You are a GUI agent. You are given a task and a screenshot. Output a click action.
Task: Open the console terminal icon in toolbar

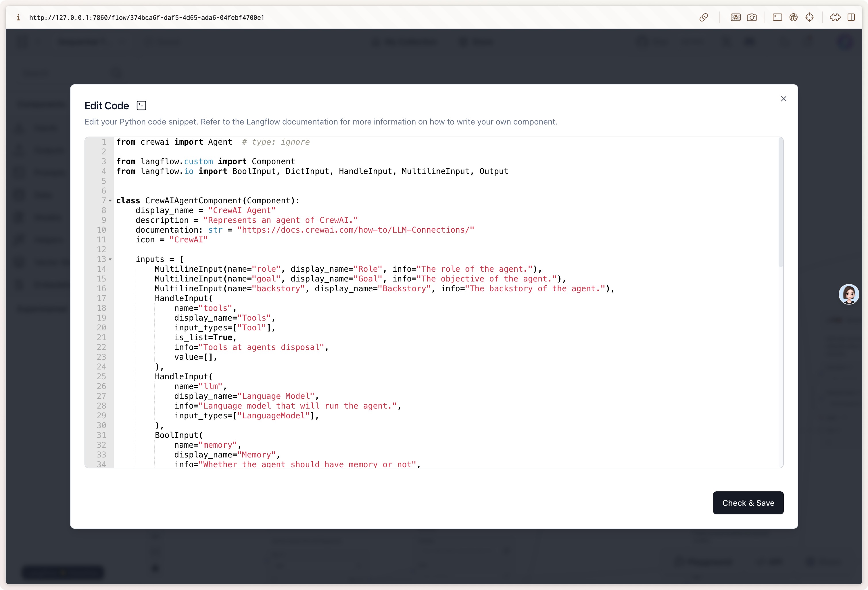pos(777,18)
